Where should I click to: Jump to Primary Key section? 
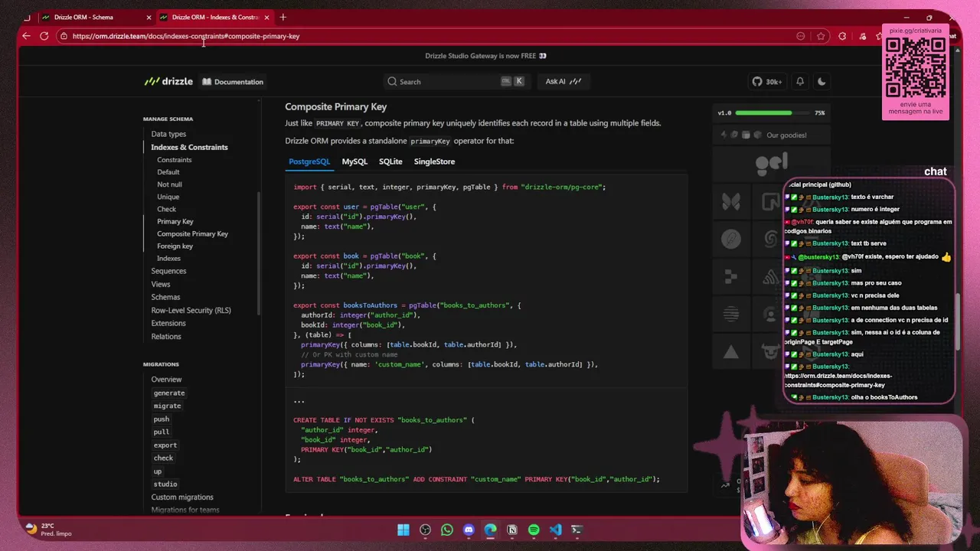175,221
